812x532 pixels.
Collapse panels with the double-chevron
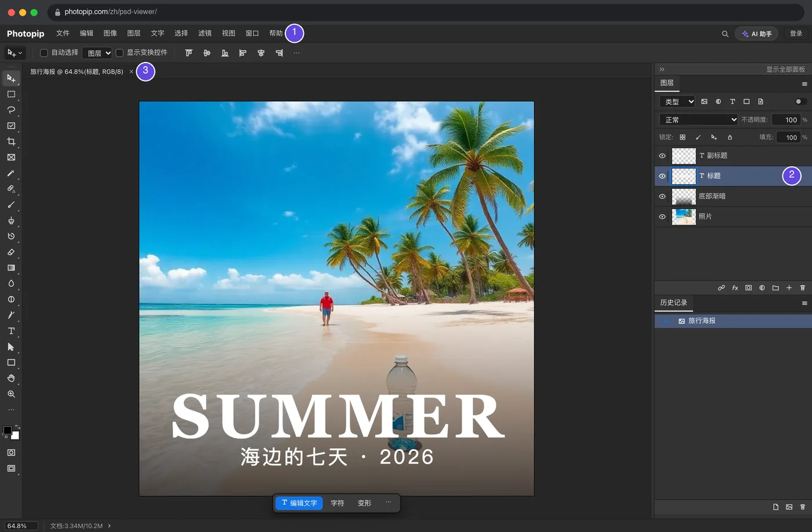click(x=662, y=69)
